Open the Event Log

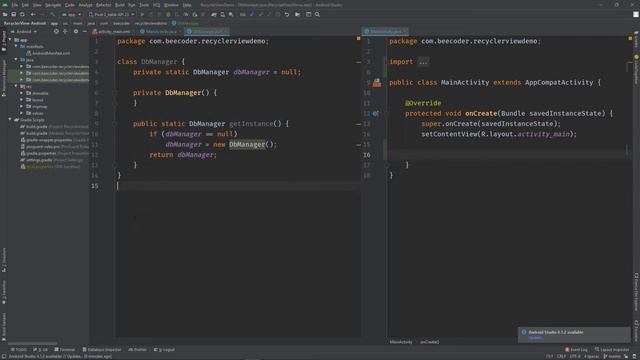click(576, 350)
